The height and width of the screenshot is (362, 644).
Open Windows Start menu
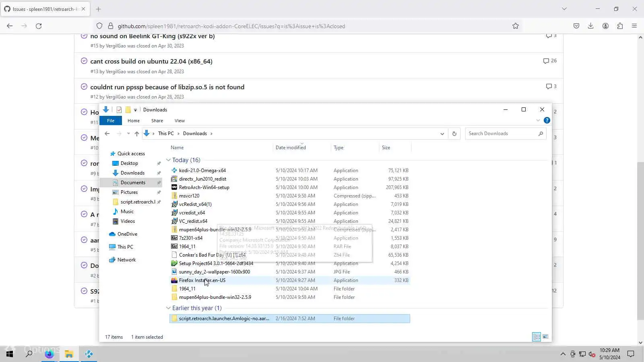click(10, 354)
